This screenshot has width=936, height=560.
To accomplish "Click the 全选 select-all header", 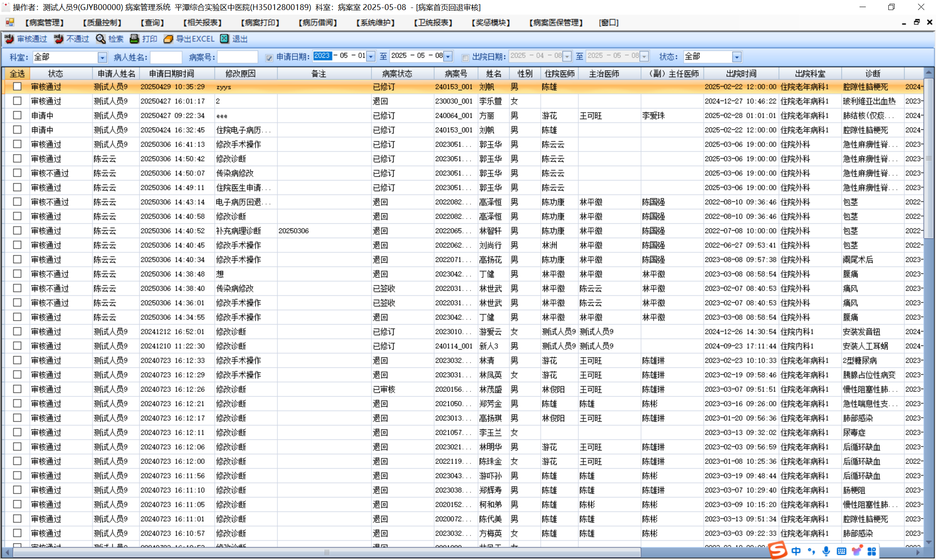I will point(17,73).
